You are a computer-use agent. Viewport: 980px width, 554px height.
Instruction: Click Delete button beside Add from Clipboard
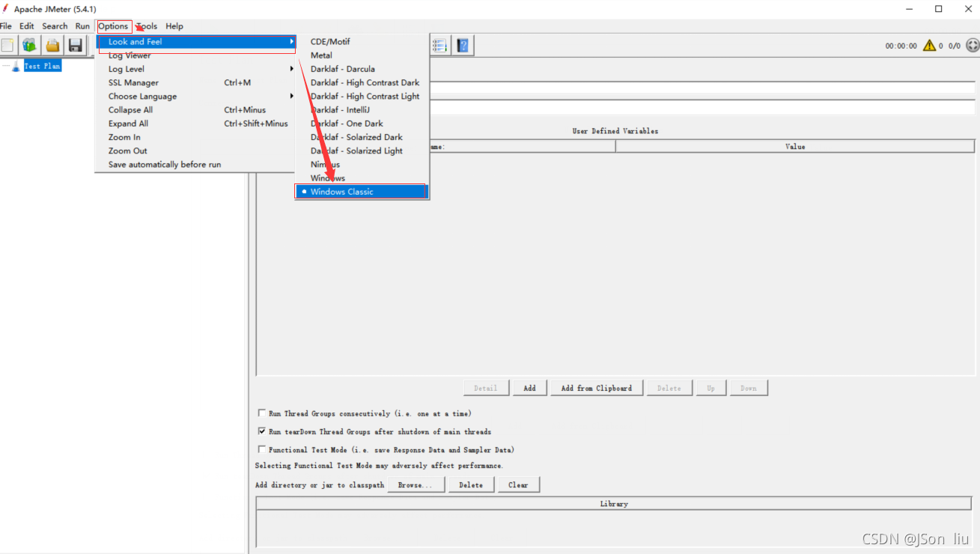[x=669, y=388]
